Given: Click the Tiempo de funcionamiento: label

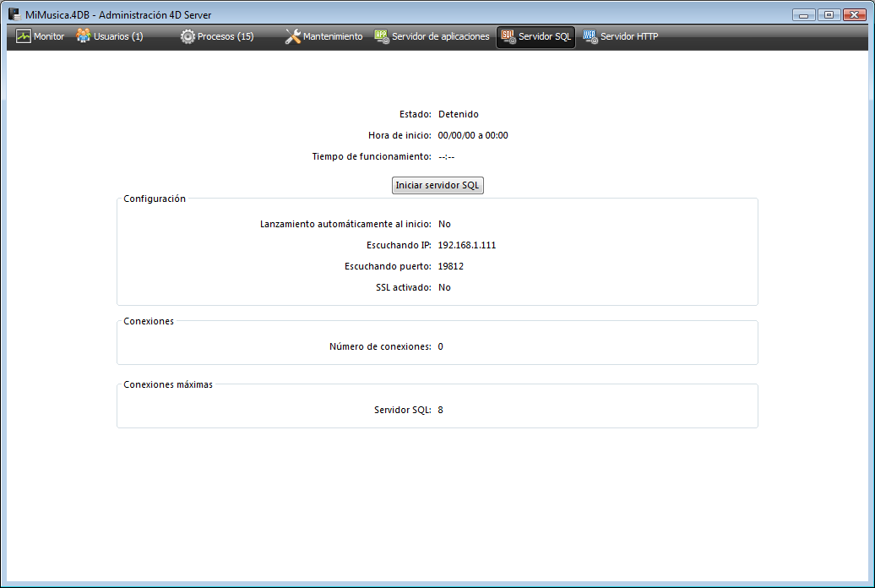Looking at the screenshot, I should tap(372, 157).
